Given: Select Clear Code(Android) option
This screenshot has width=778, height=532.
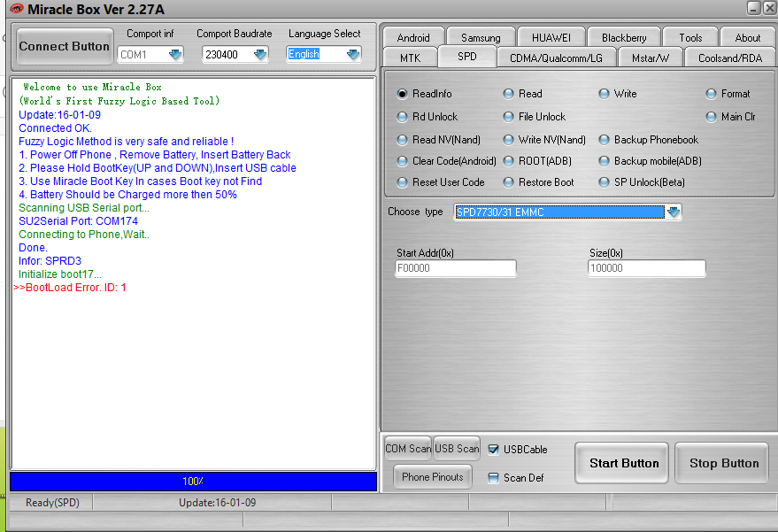Looking at the screenshot, I should tap(402, 161).
